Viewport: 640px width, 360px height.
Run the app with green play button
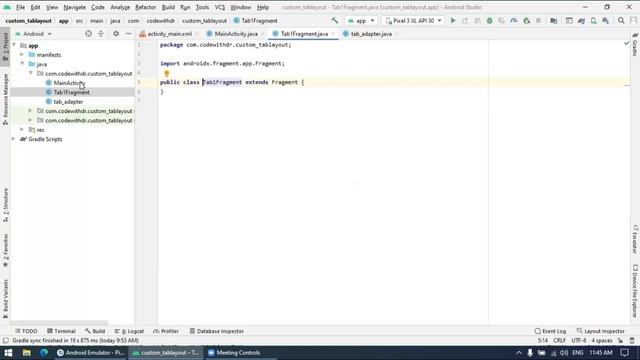tap(453, 20)
